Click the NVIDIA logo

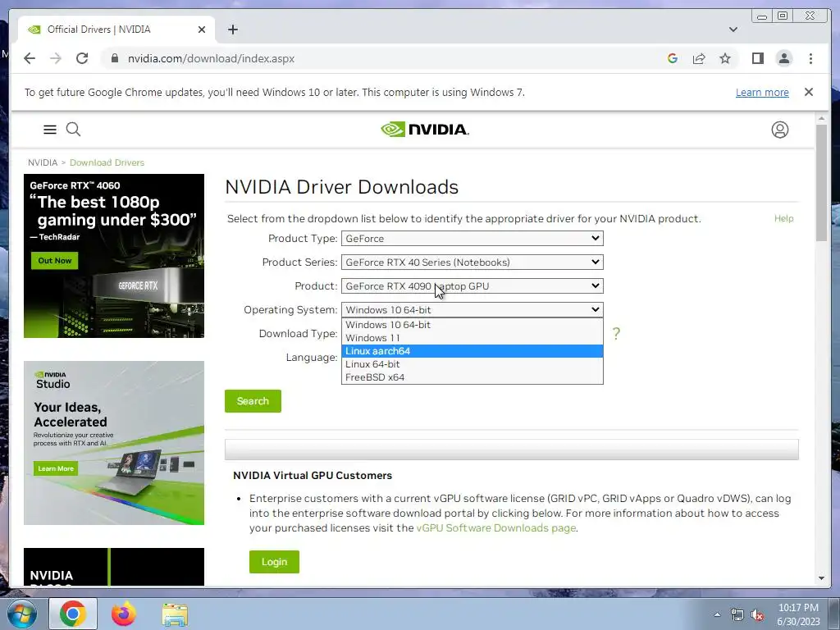[425, 129]
